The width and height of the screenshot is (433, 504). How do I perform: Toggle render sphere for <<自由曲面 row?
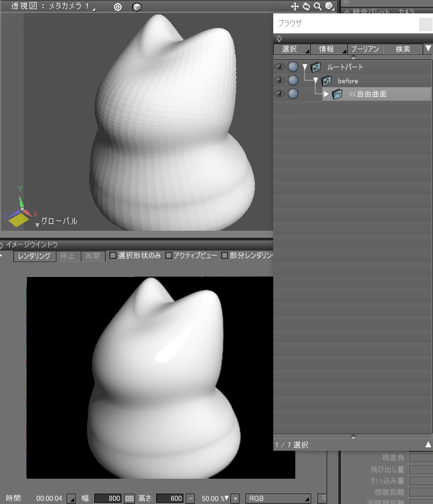pos(293,94)
